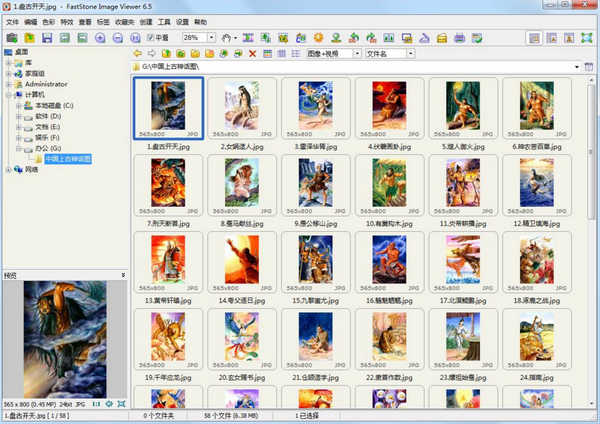Click the 1:1 actual size icon
Screen dimensions: 600x424
click(x=135, y=38)
